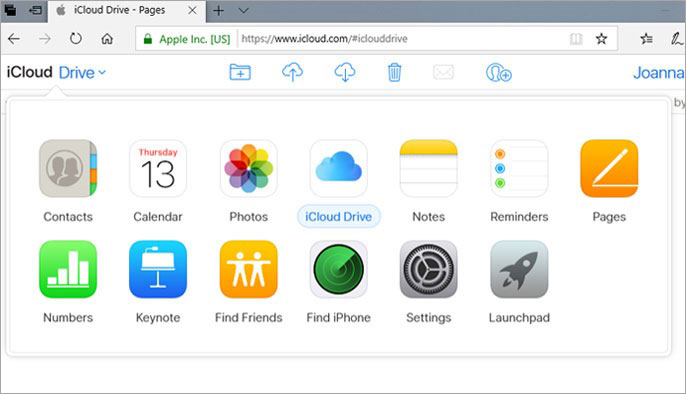Show tabs you've set aside
Image resolution: width=686 pixels, height=394 pixels.
tap(10, 10)
